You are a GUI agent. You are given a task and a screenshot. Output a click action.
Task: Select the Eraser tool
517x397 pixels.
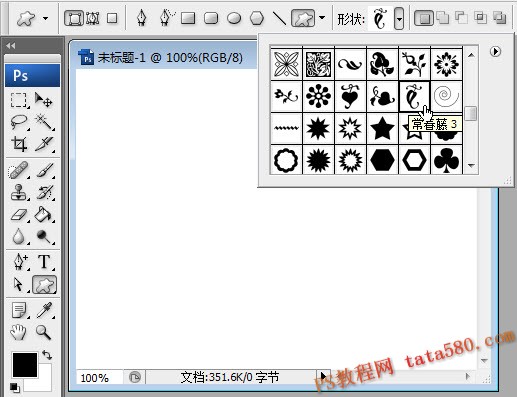point(19,214)
